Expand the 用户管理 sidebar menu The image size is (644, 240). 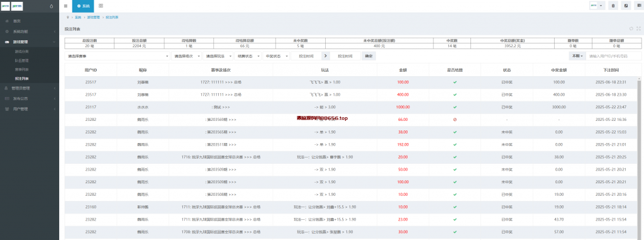[x=30, y=109]
